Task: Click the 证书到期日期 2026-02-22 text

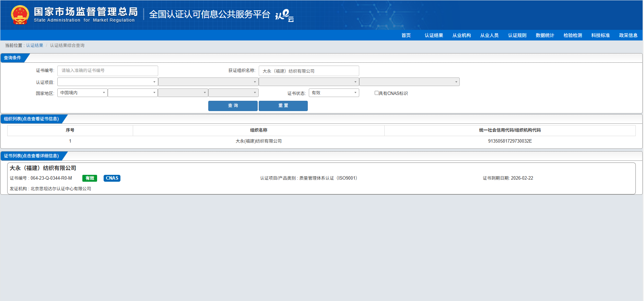Action: [x=508, y=178]
